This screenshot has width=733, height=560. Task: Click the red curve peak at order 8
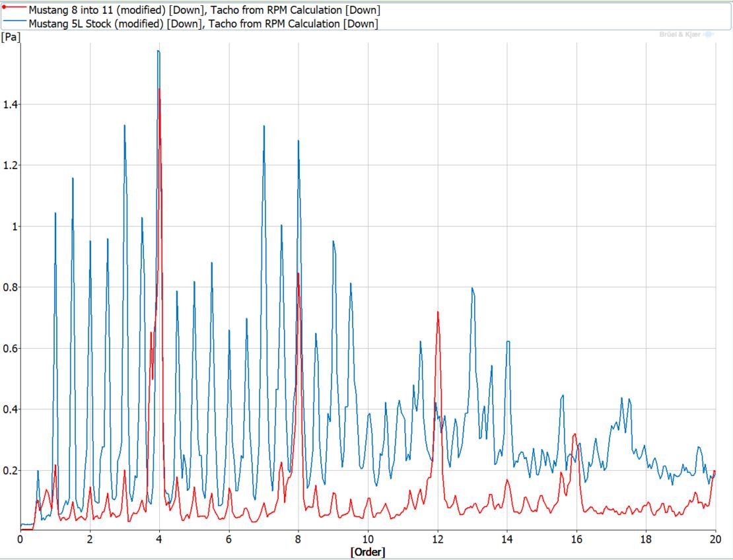(x=298, y=274)
